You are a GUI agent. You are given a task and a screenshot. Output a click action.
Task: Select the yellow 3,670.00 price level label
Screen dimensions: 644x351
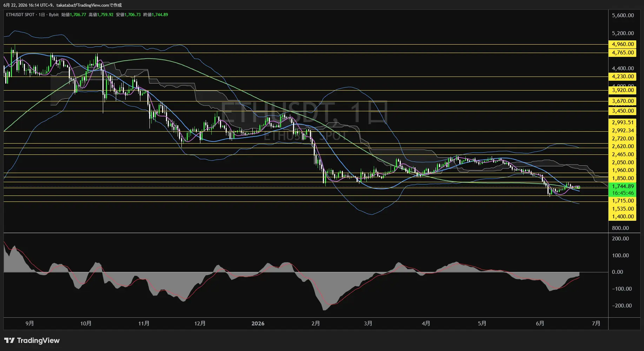pos(623,101)
